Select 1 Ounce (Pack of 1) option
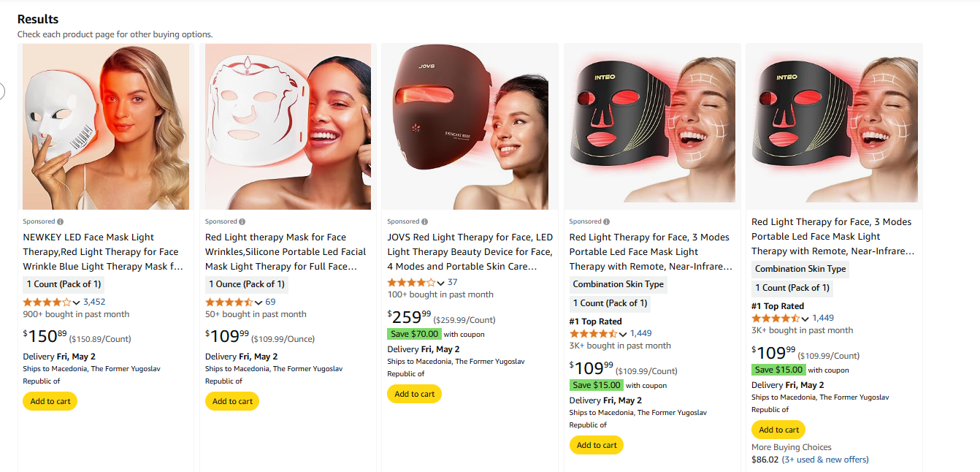This screenshot has width=980, height=472. point(247,284)
